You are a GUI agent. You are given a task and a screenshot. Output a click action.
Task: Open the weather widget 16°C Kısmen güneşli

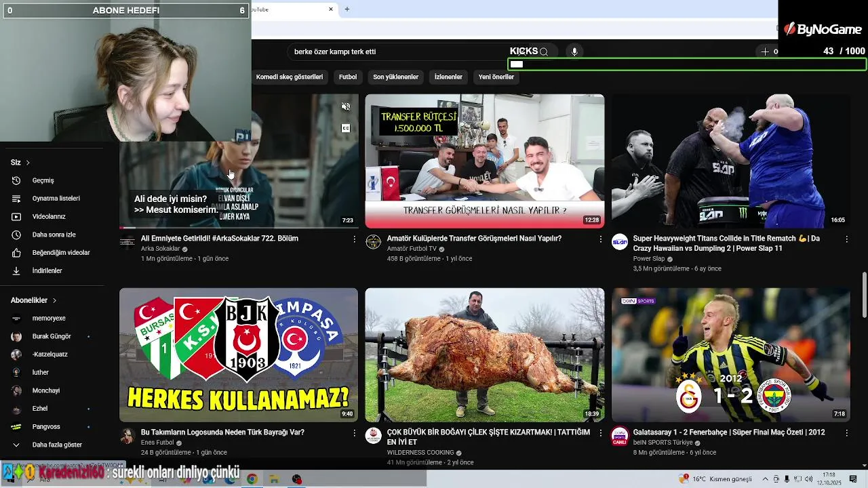[x=714, y=479]
